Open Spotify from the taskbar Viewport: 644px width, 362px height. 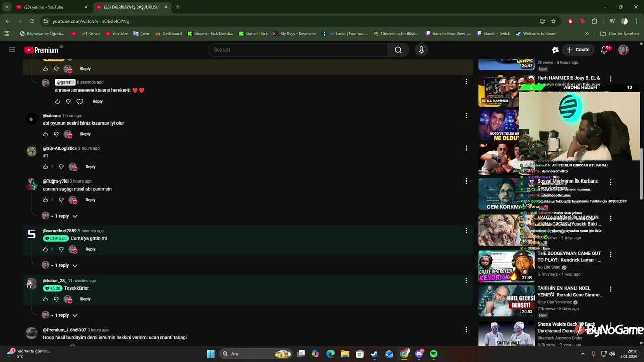click(x=434, y=354)
